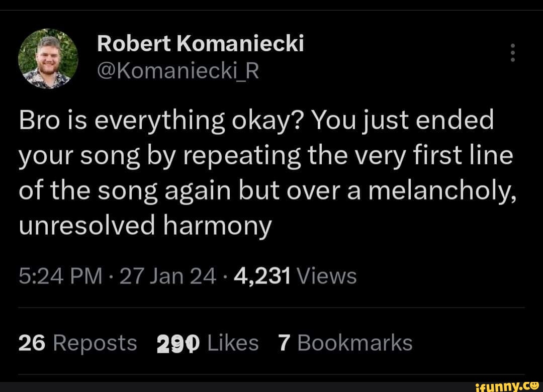Click the word "Reposts" label
This screenshot has width=543, height=392.
tap(95, 343)
